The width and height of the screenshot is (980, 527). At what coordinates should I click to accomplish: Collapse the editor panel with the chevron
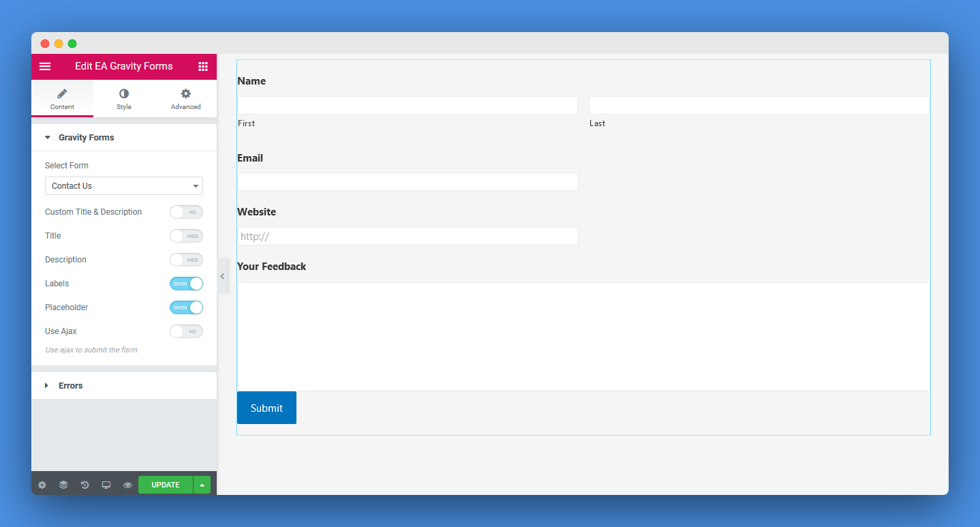point(223,277)
